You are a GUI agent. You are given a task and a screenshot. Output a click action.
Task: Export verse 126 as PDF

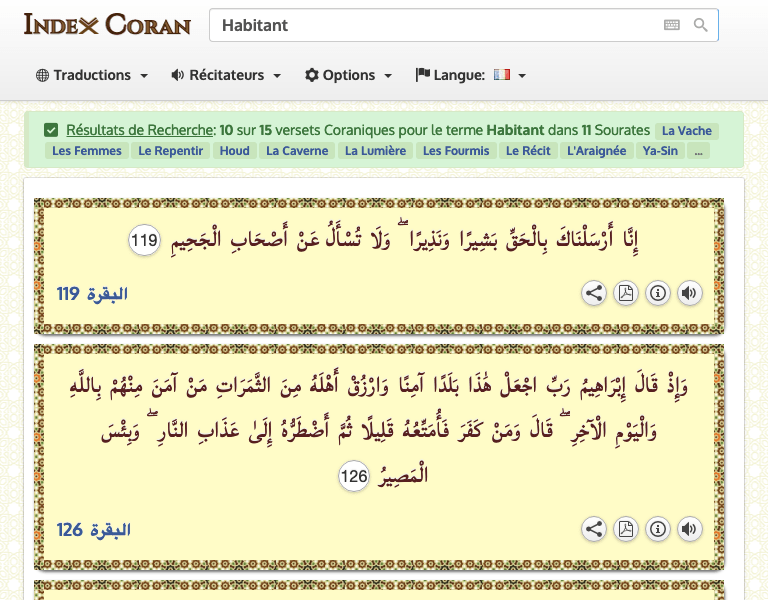[x=625, y=529]
